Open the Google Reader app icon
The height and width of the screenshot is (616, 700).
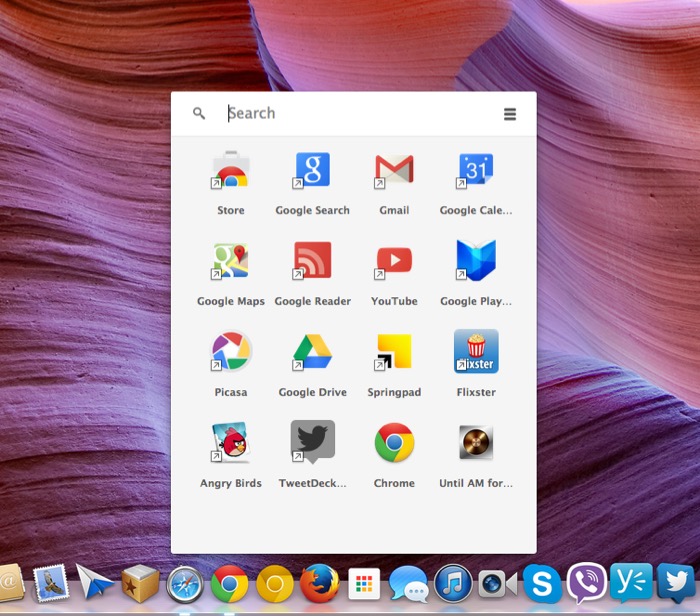pos(312,261)
